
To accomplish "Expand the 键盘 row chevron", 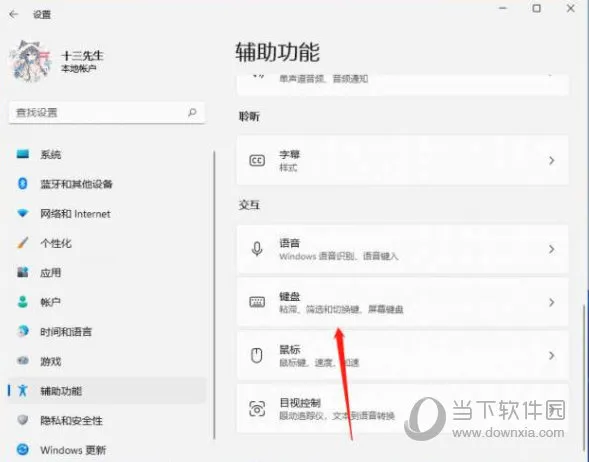I will pos(551,302).
